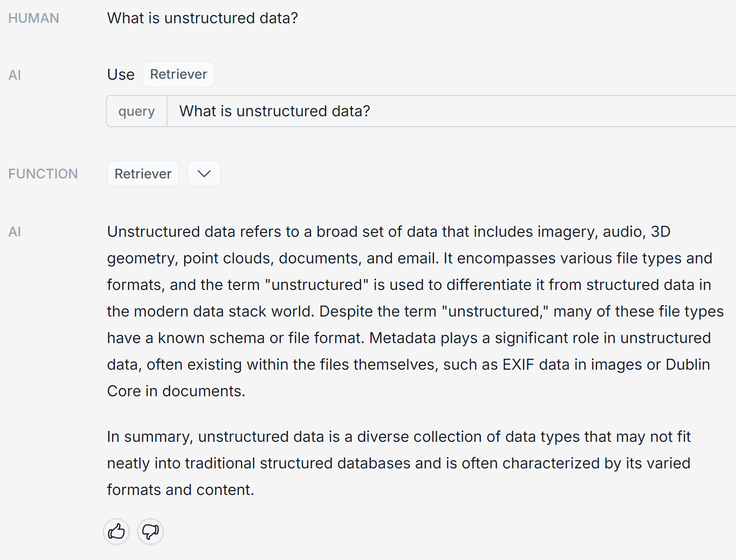Expand the Retriever function output chevron
Viewport: 736px width, 560px height.
pyautogui.click(x=204, y=174)
